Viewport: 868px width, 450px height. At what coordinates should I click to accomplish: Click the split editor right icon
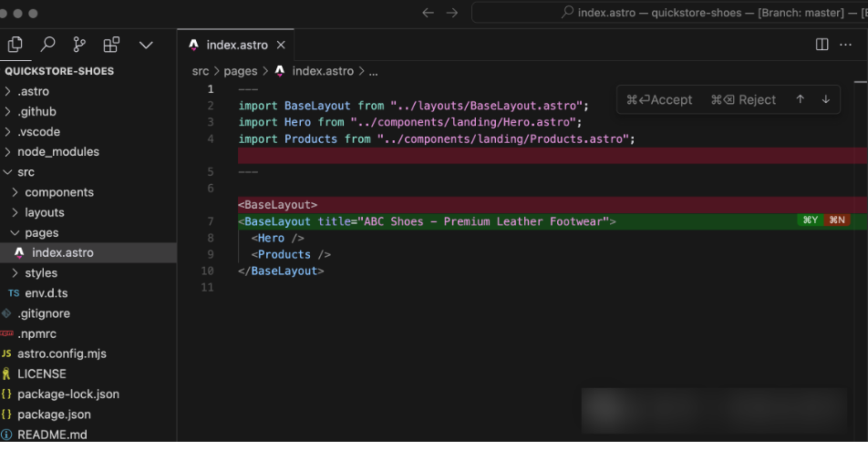[821, 45]
